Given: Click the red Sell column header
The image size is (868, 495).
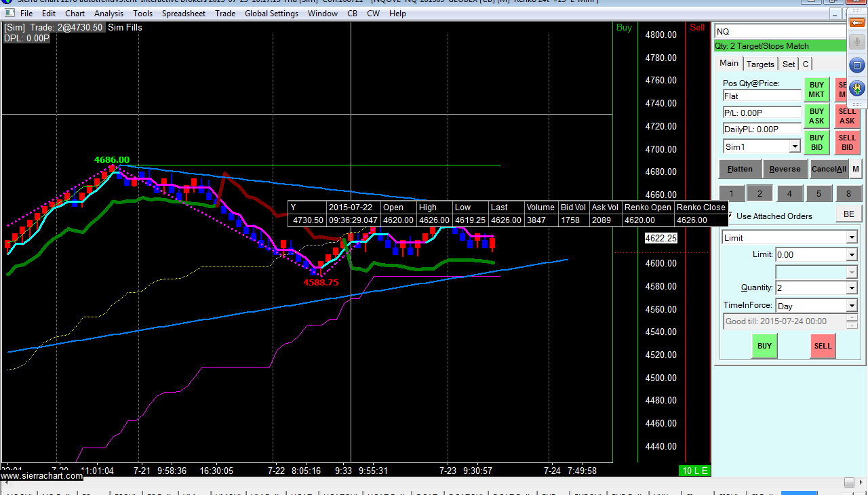Looking at the screenshot, I should (697, 28).
